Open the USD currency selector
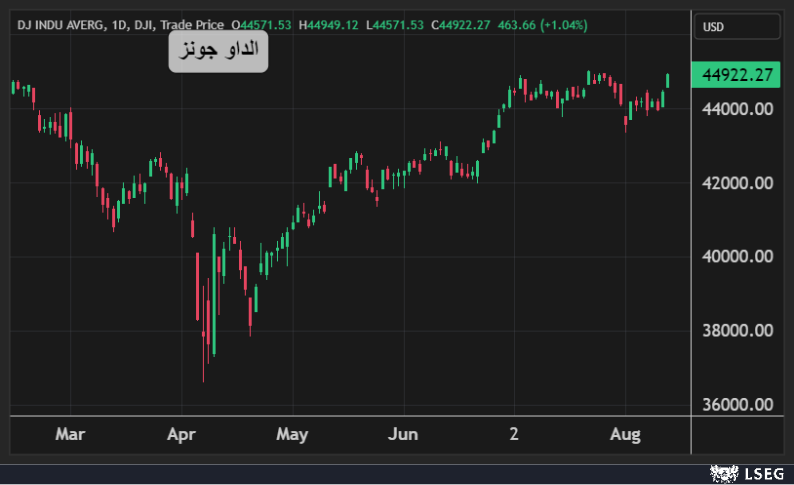 tap(738, 27)
